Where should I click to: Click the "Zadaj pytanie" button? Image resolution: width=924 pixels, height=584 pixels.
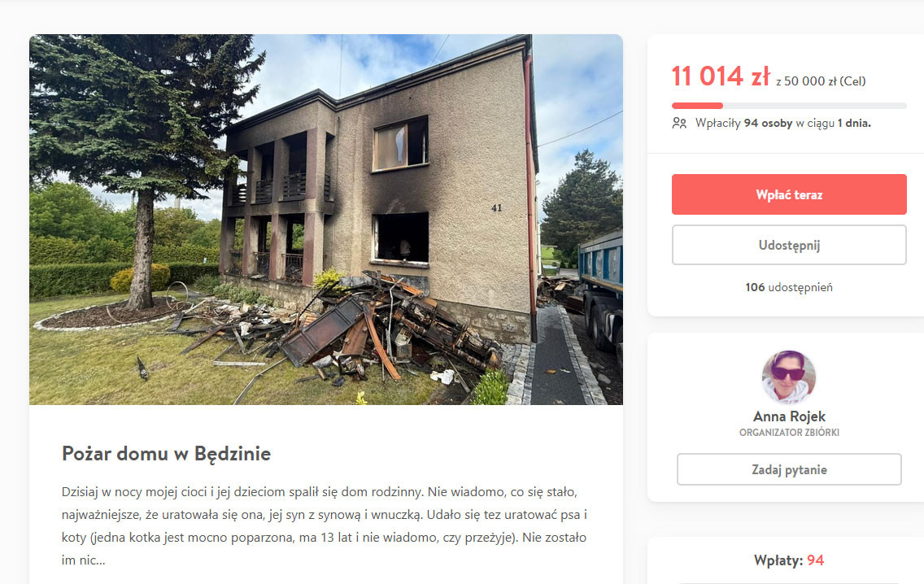coord(789,469)
